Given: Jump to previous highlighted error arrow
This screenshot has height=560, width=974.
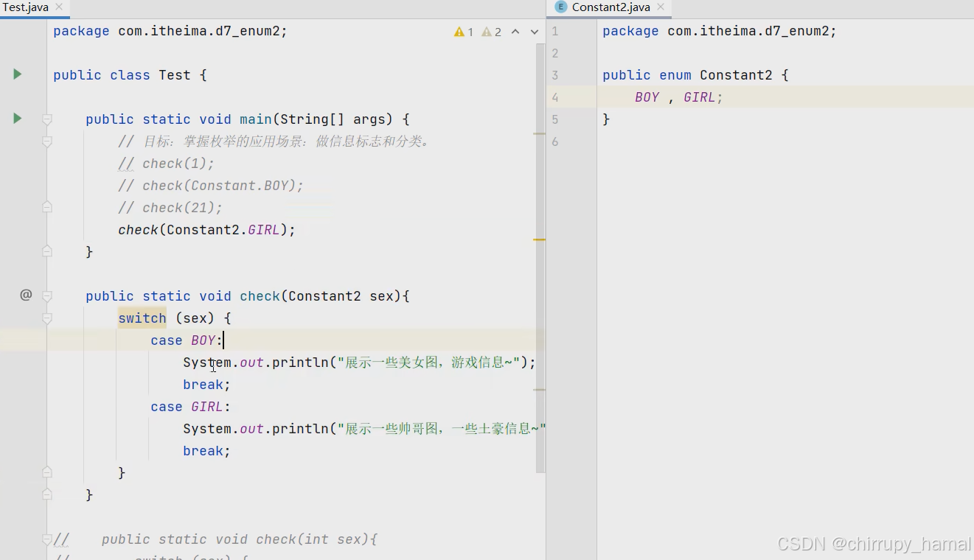Looking at the screenshot, I should [x=515, y=32].
